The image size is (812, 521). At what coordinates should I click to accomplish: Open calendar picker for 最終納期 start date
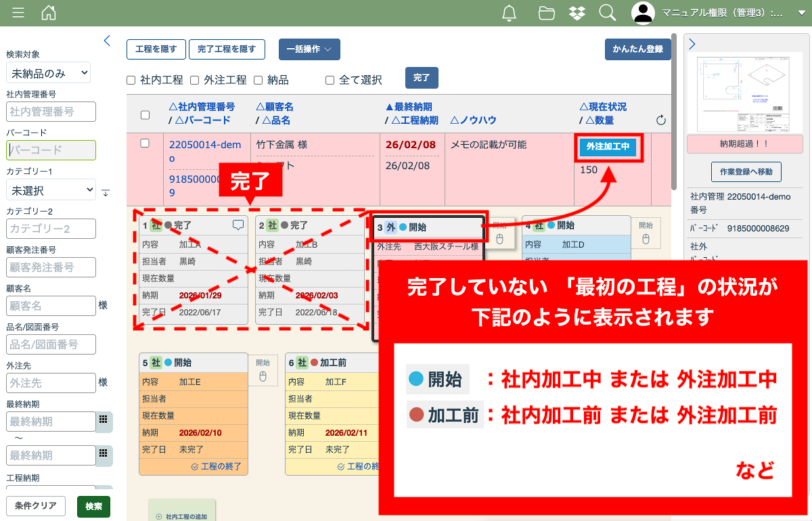pyautogui.click(x=104, y=420)
